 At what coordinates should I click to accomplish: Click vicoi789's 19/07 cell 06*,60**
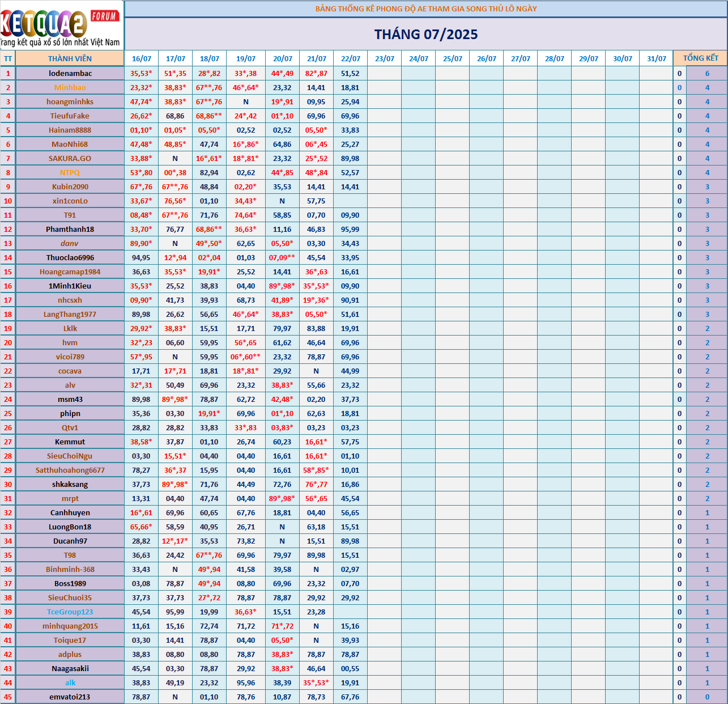coord(246,357)
